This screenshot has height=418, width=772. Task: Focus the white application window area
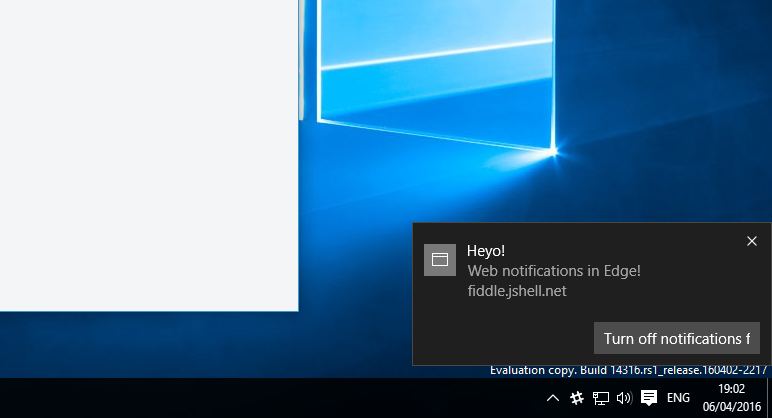click(149, 155)
